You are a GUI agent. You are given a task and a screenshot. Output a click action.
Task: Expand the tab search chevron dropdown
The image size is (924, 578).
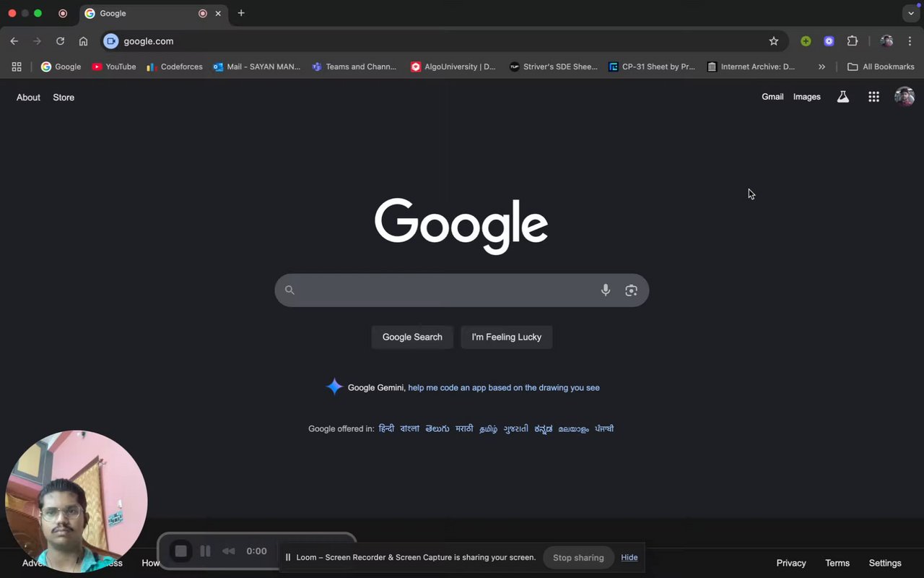click(x=911, y=13)
